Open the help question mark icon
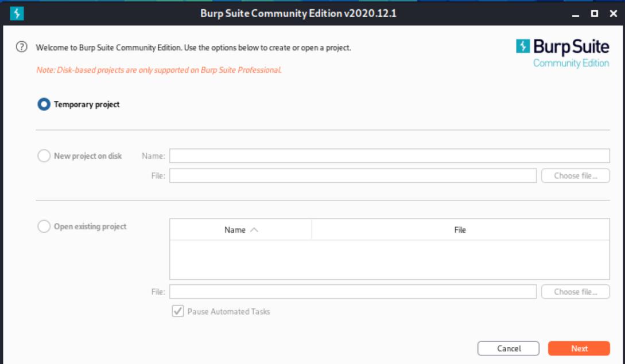Image resolution: width=625 pixels, height=364 pixels. click(x=22, y=48)
